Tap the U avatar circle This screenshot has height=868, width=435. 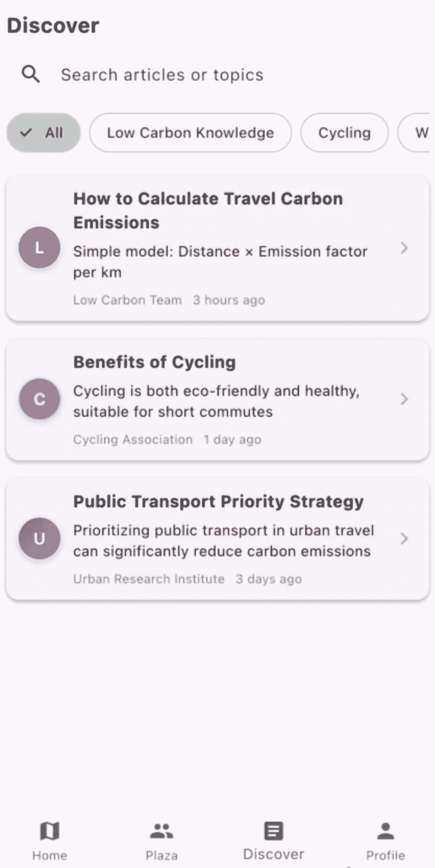click(x=40, y=538)
